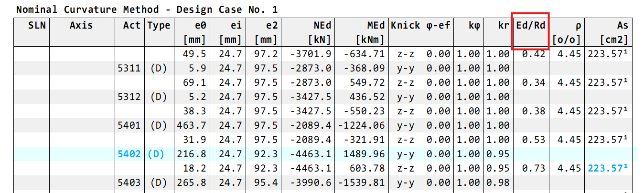Click the NEd value -3701.9
The height and width of the screenshot is (193, 644).
coord(311,54)
